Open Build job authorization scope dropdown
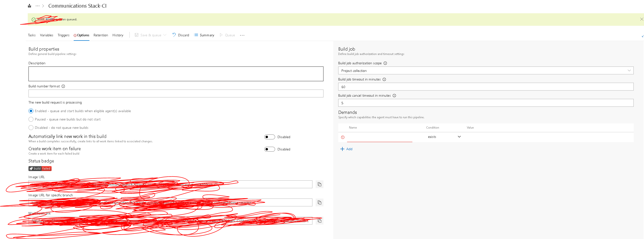This screenshot has width=644, height=239. pos(486,71)
